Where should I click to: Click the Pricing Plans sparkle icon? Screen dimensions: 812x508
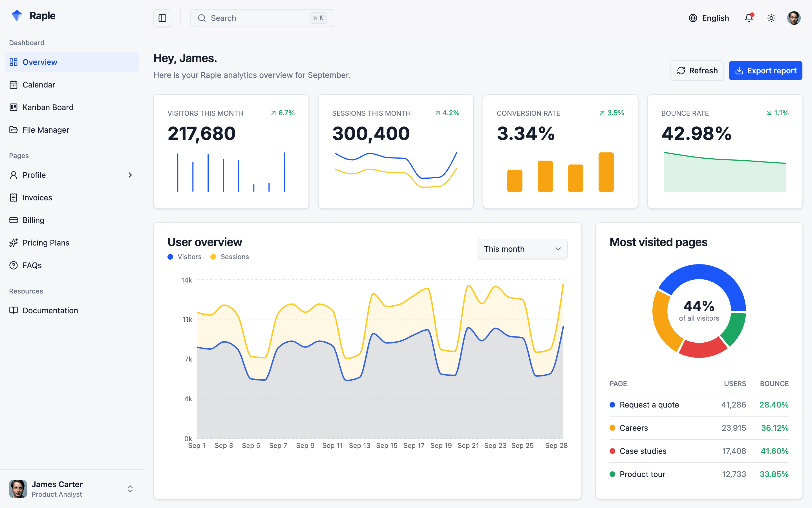(14, 243)
